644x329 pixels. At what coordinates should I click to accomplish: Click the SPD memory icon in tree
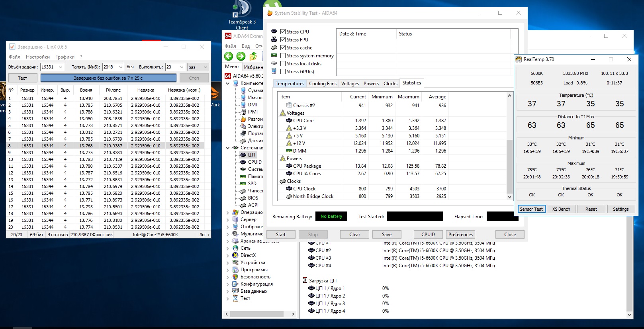point(243,184)
